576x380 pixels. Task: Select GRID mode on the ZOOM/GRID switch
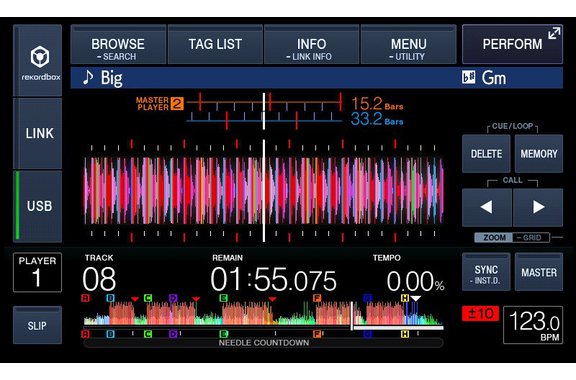point(531,237)
